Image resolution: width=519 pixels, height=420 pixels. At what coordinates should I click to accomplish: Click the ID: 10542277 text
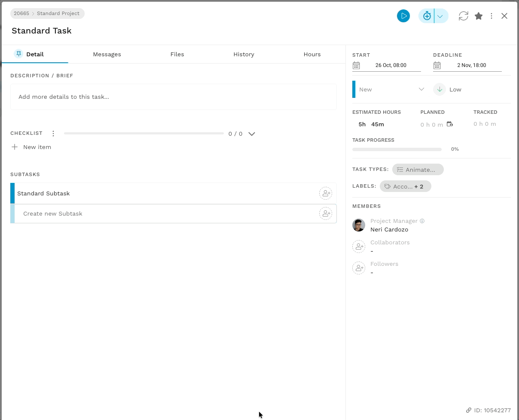coord(492,410)
